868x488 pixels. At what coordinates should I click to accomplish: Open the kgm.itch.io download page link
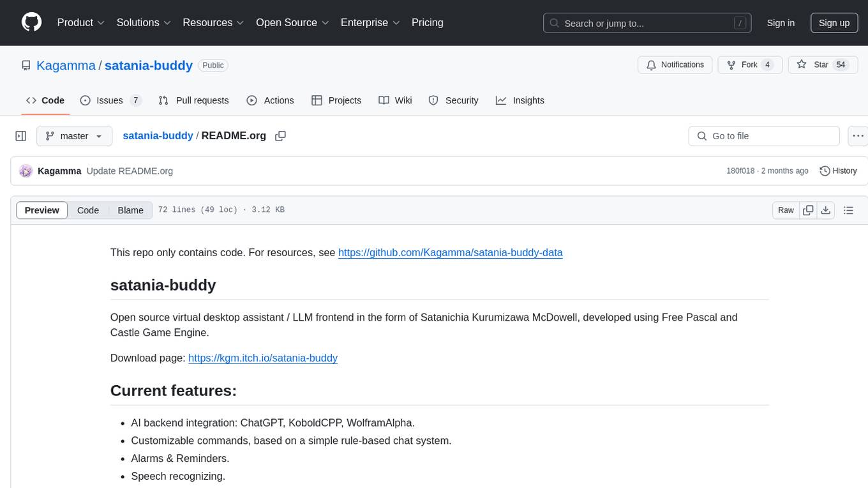pyautogui.click(x=263, y=358)
